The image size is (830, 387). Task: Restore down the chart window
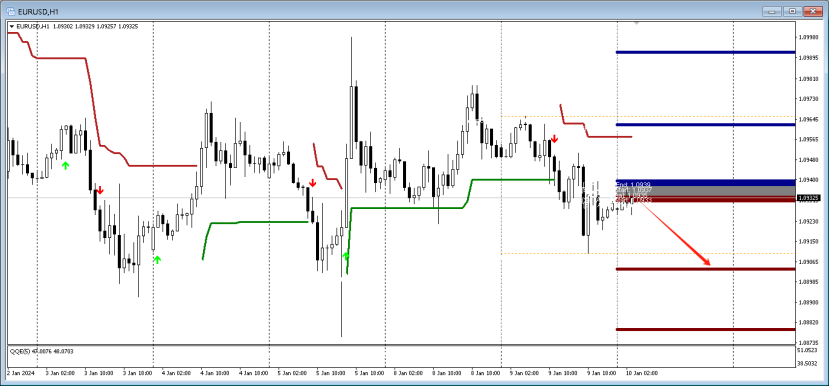(792, 11)
